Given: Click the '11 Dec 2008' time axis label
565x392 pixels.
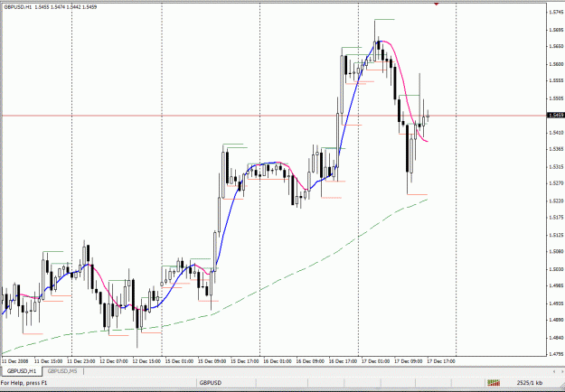Looking at the screenshot, I should point(14,360).
